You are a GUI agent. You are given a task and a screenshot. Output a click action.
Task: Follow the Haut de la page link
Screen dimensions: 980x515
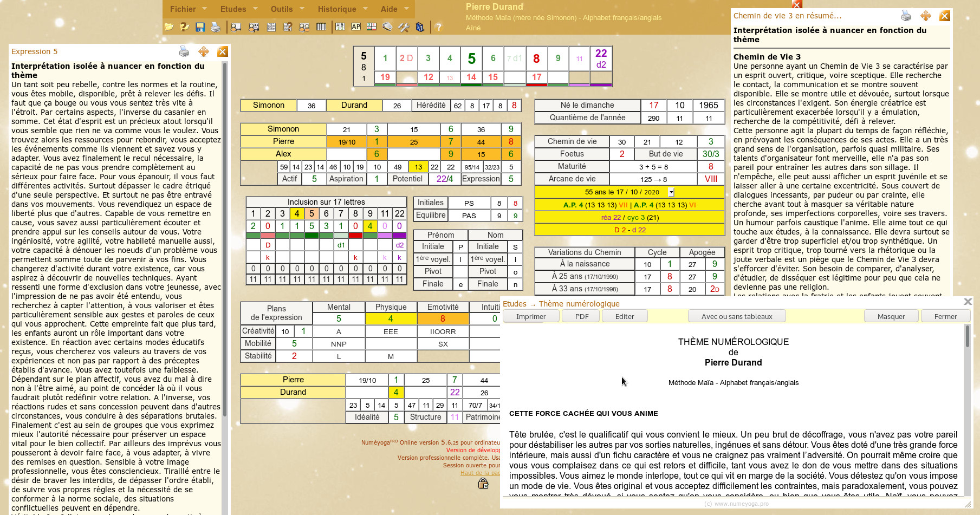pos(480,473)
